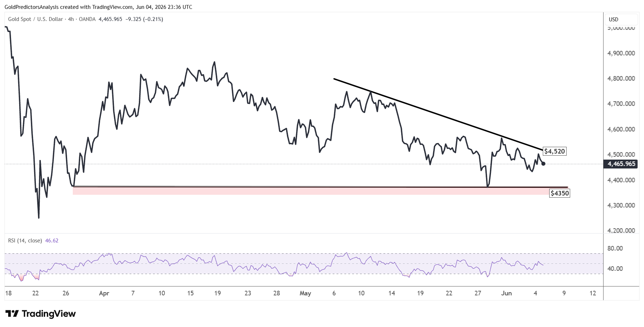The height and width of the screenshot is (327, 644).
Task: Click the TradingView logo at bottom left
Action: [40, 314]
